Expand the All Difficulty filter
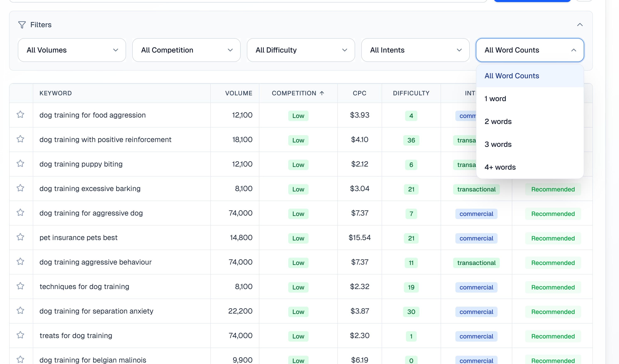619x364 pixels. click(301, 50)
